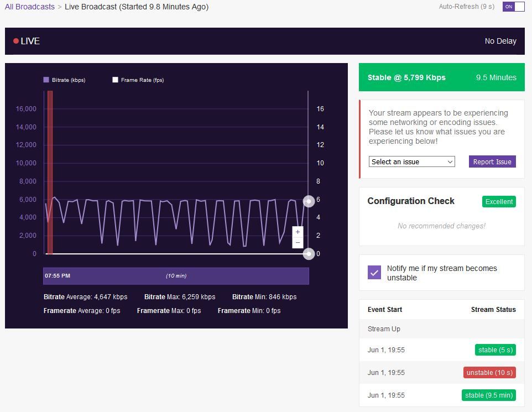Click the unstable (10 s) status badge
The width and height of the screenshot is (532, 412).
pos(489,373)
